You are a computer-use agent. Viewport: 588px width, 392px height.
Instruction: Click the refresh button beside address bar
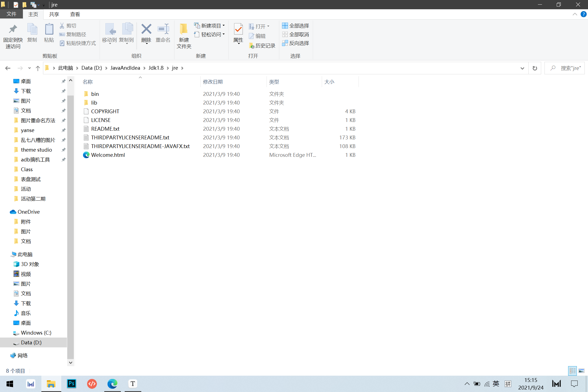(535, 68)
